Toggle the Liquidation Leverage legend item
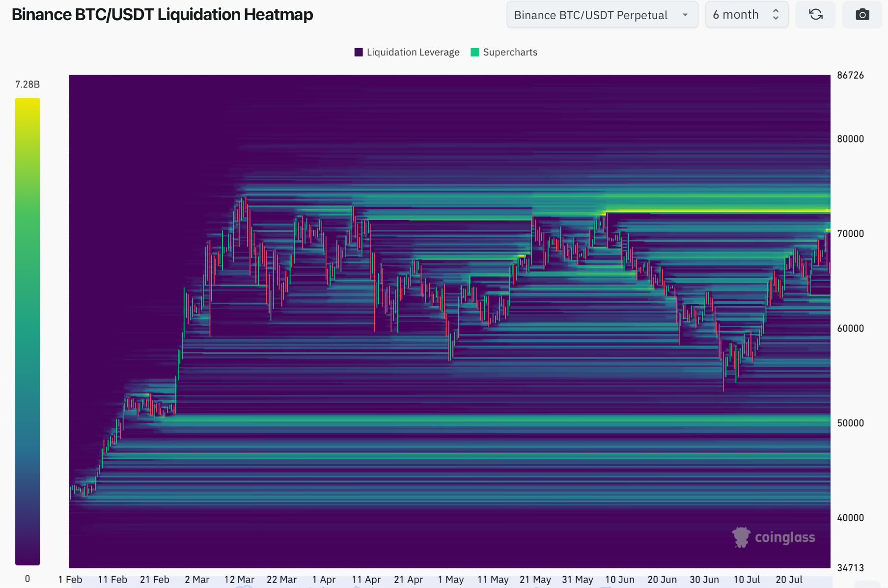The height and width of the screenshot is (588, 888). tap(407, 52)
